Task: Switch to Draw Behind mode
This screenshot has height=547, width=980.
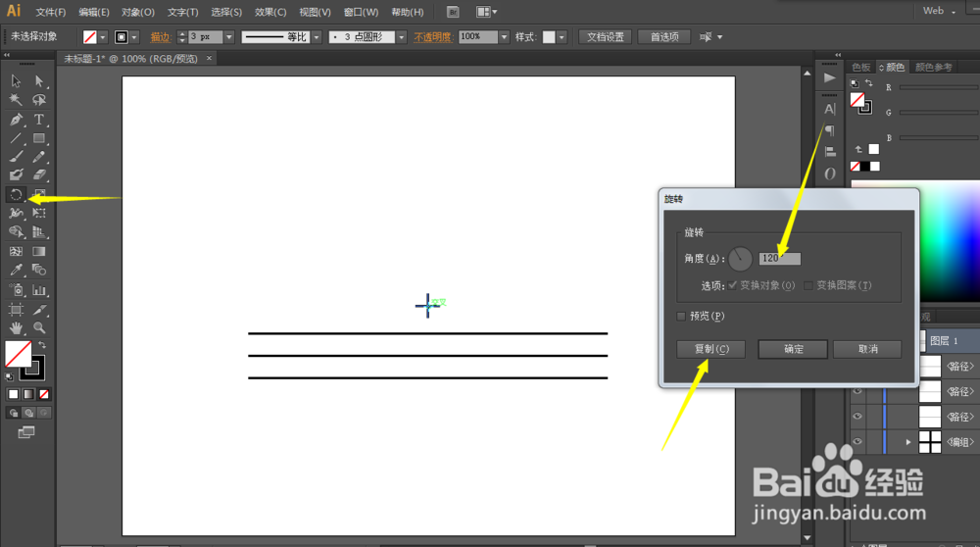Action: 28,413
